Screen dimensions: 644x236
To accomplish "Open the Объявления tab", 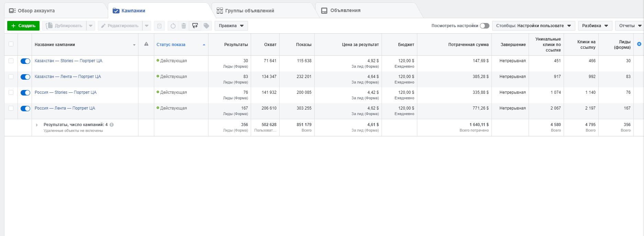I will [345, 11].
